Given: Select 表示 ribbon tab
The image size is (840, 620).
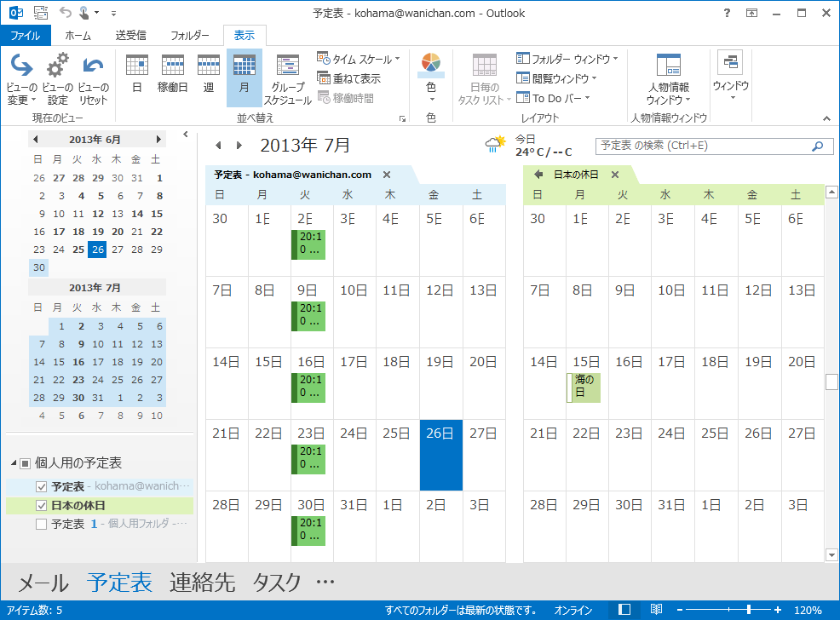Looking at the screenshot, I should [x=245, y=35].
